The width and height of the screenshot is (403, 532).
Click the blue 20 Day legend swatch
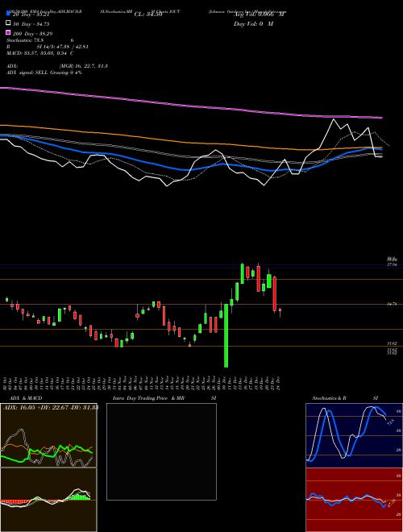coord(9,14)
